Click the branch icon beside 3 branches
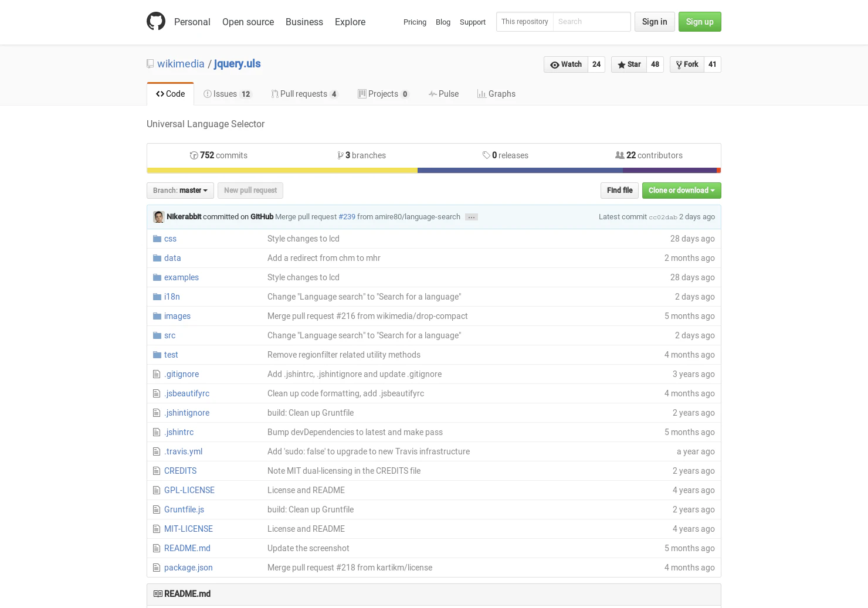This screenshot has height=608, width=868. coord(341,155)
